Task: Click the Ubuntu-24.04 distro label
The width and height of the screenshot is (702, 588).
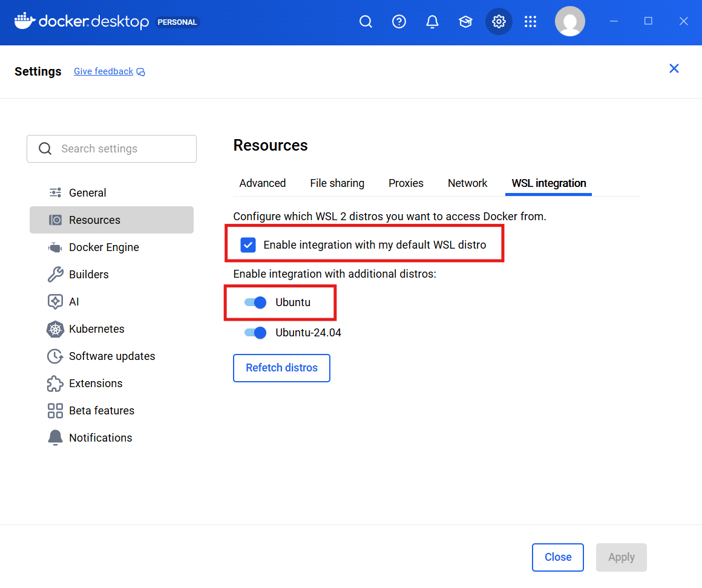Action: point(308,333)
